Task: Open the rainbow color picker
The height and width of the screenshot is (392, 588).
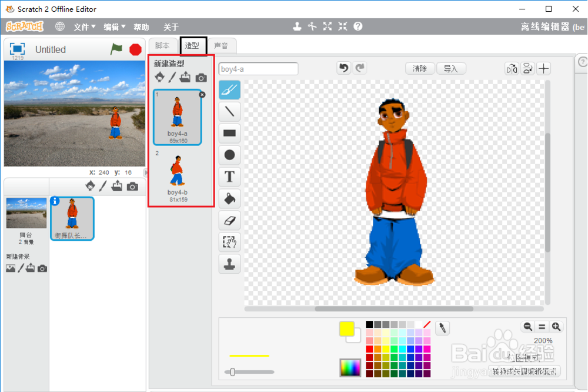Action: click(x=350, y=367)
